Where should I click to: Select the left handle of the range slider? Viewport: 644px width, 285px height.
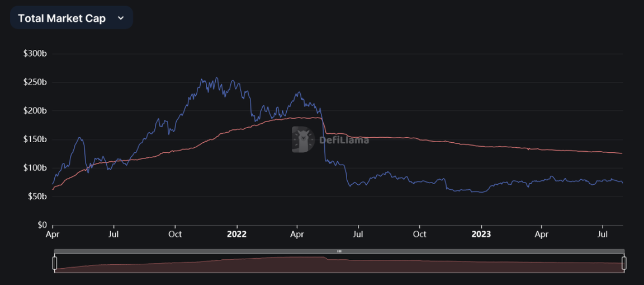[x=55, y=263]
